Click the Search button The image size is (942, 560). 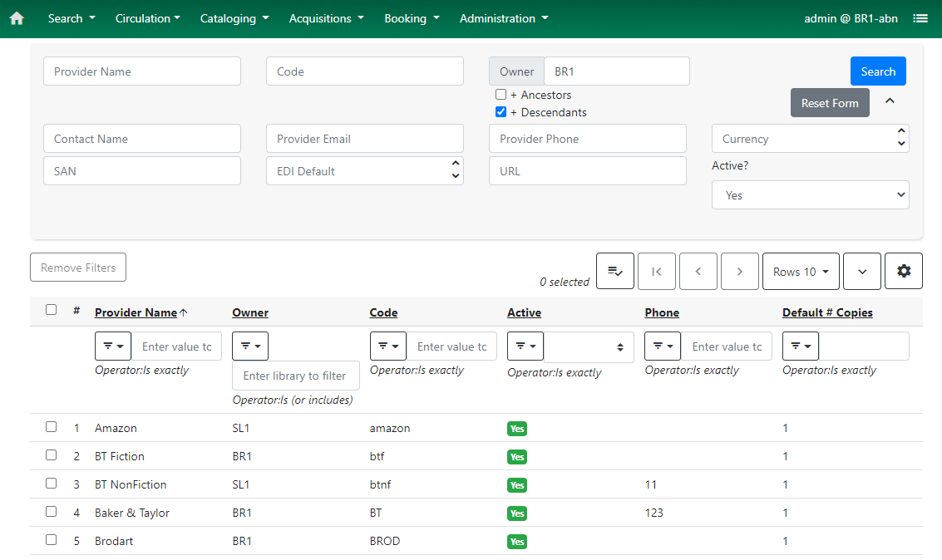tap(878, 71)
